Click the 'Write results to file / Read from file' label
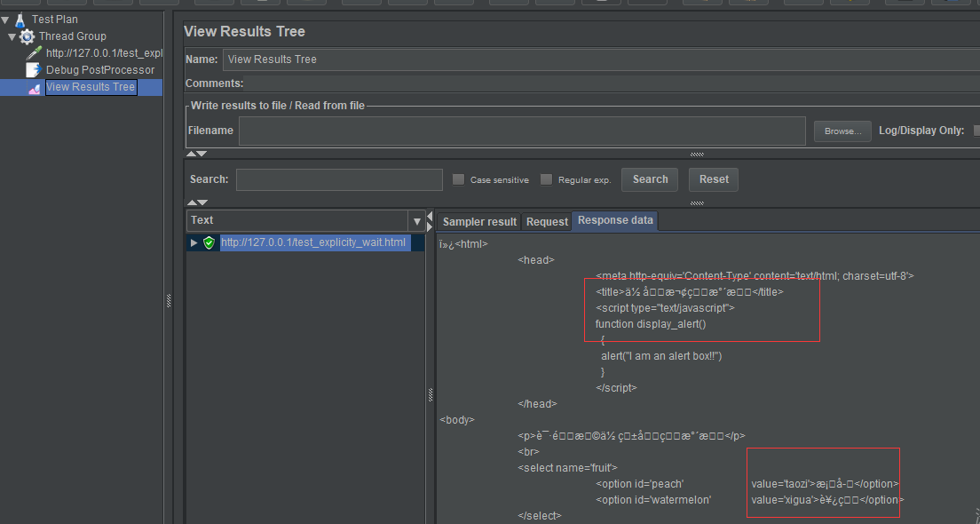The width and height of the screenshot is (980, 524). pos(278,106)
